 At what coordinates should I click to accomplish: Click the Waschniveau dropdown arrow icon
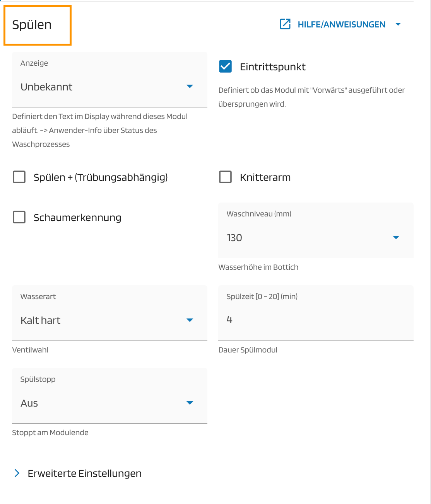pos(396,237)
